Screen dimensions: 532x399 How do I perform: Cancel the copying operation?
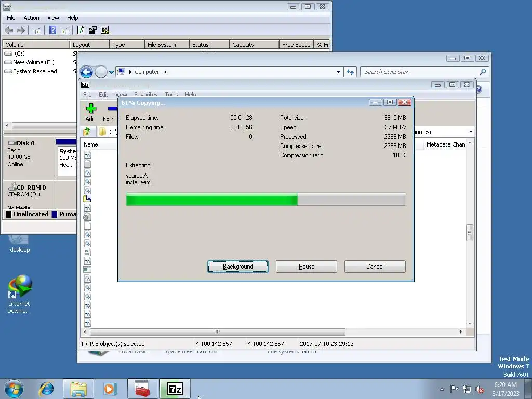tap(375, 267)
